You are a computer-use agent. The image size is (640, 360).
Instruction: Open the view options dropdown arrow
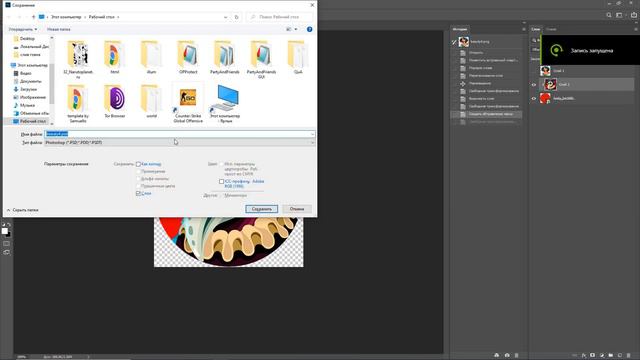coord(296,29)
